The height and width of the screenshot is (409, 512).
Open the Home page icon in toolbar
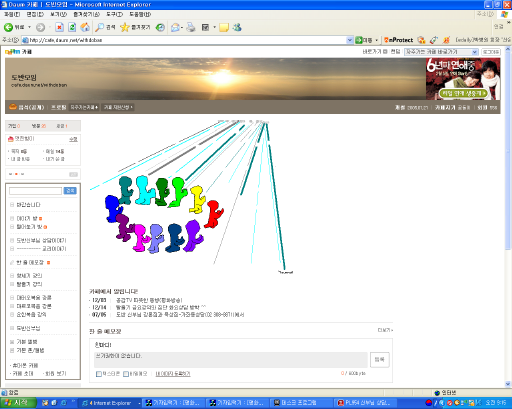(85, 28)
